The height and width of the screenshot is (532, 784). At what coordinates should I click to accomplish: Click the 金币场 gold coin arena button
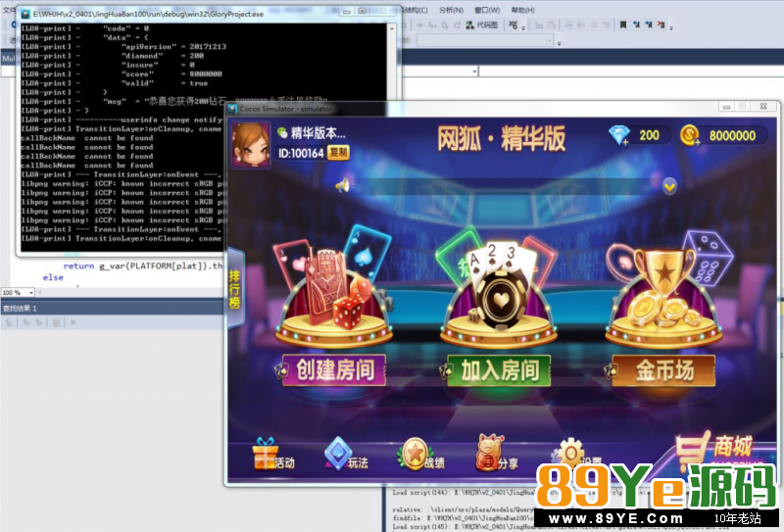click(x=663, y=370)
